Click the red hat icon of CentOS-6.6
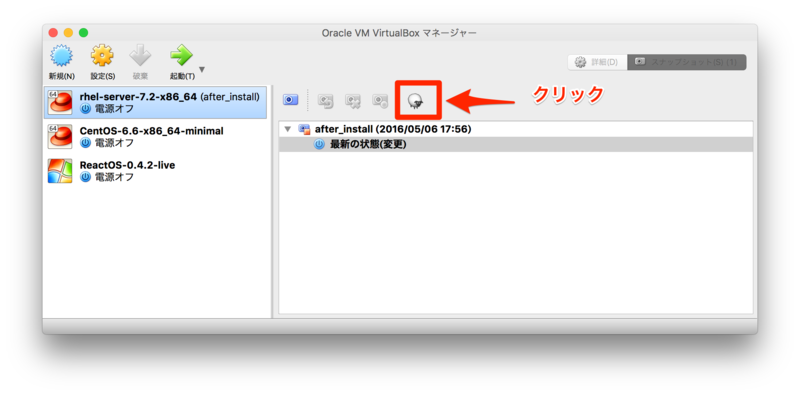The height and width of the screenshot is (395, 800). coord(60,137)
